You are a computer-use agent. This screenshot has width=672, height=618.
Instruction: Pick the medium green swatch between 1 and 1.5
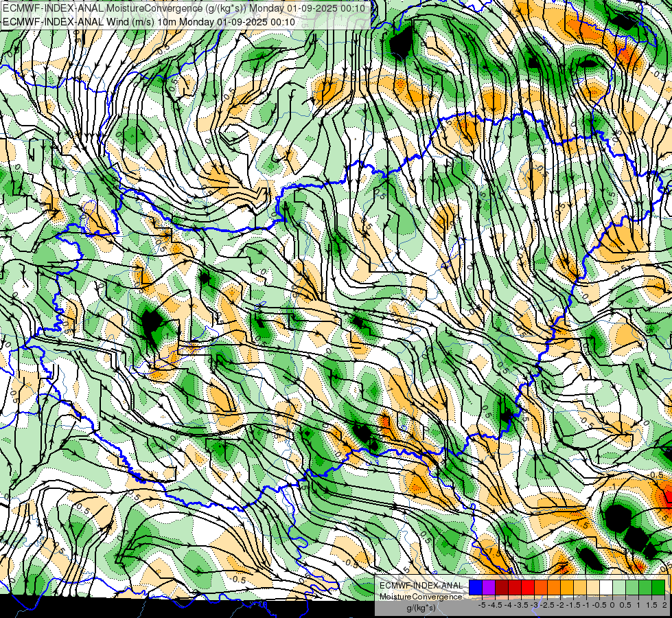(645, 588)
